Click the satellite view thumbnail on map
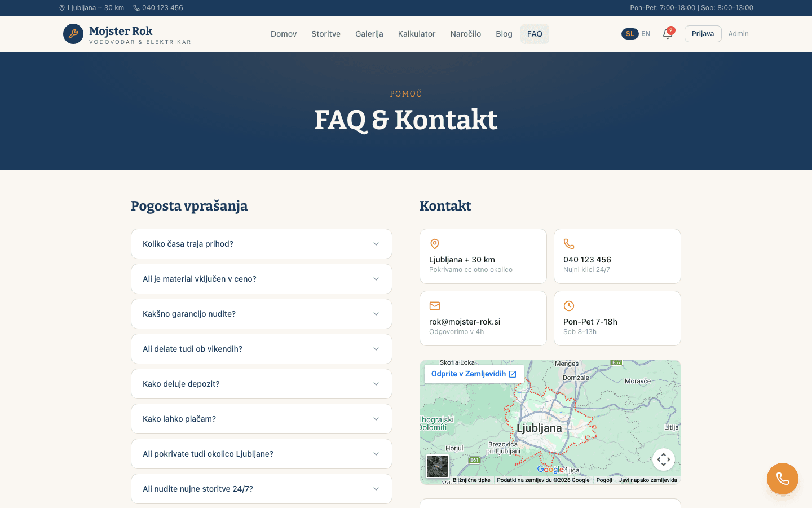Image resolution: width=812 pixels, height=508 pixels. tap(438, 466)
